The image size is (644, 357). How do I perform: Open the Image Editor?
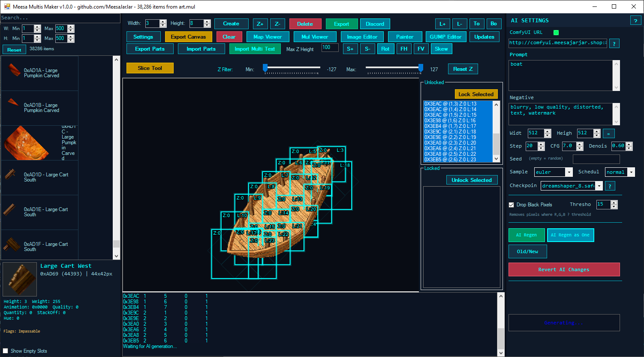pyautogui.click(x=362, y=36)
